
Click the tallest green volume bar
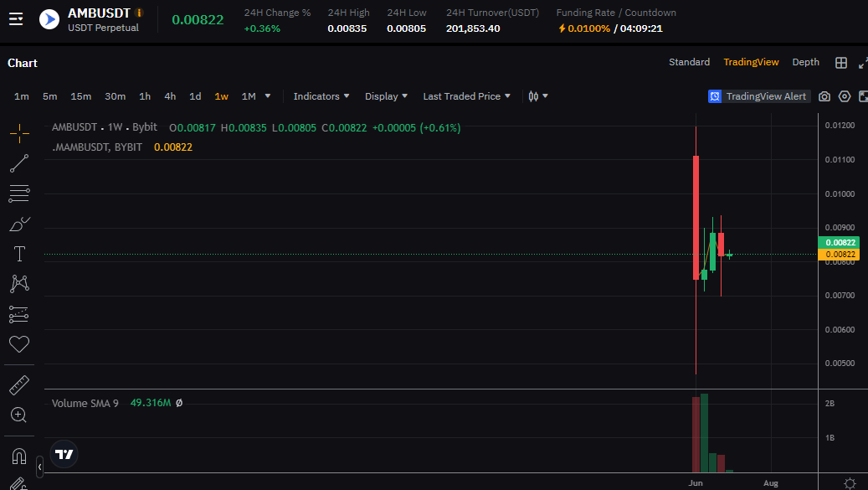704,433
